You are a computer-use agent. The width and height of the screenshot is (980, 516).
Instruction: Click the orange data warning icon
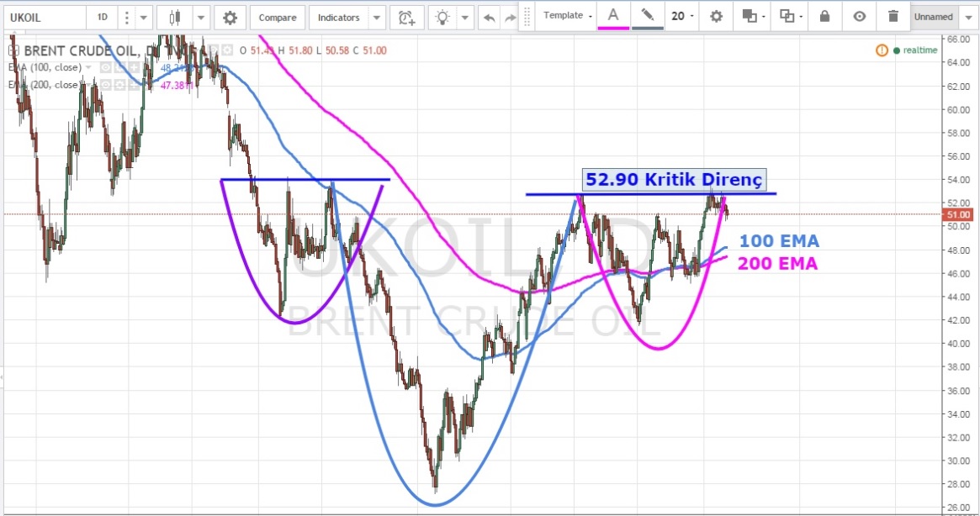[882, 50]
